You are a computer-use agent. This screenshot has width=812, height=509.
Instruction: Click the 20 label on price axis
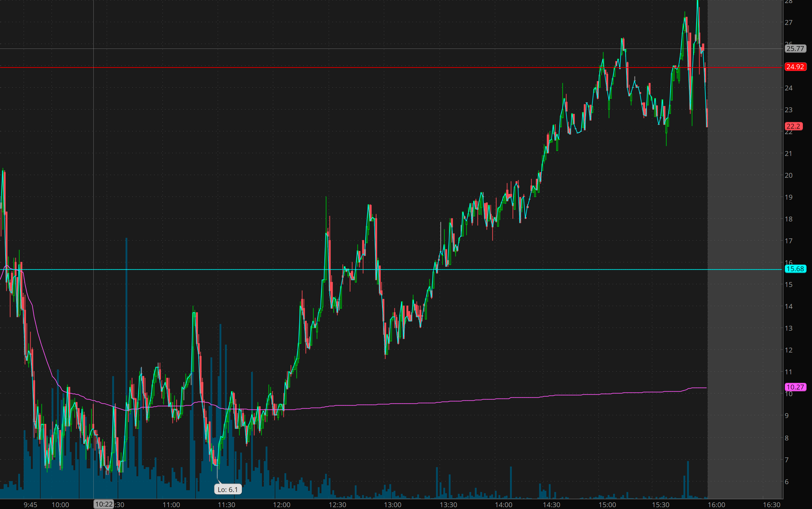(788, 175)
